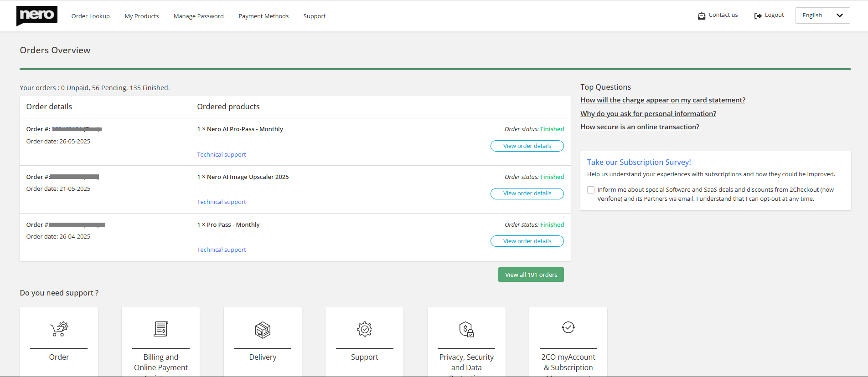This screenshot has width=868, height=377.
Task: Go to My Products
Action: (142, 16)
